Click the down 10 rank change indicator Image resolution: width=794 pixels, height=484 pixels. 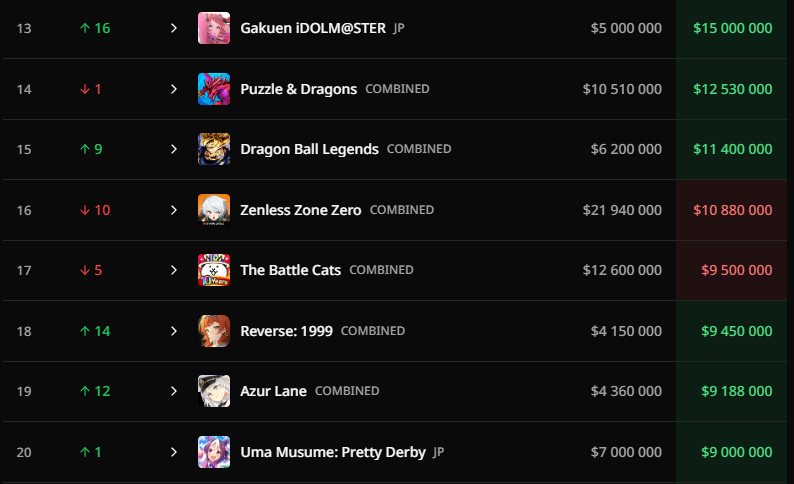(95, 210)
